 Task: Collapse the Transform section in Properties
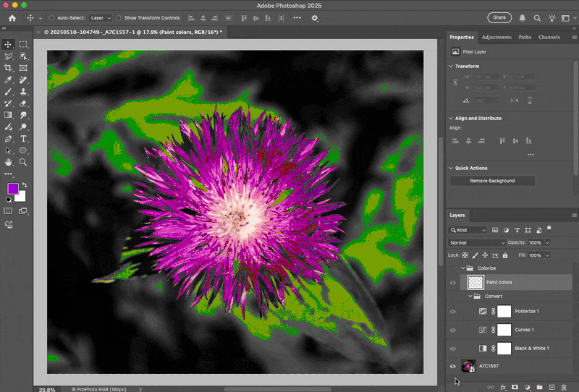pos(452,66)
